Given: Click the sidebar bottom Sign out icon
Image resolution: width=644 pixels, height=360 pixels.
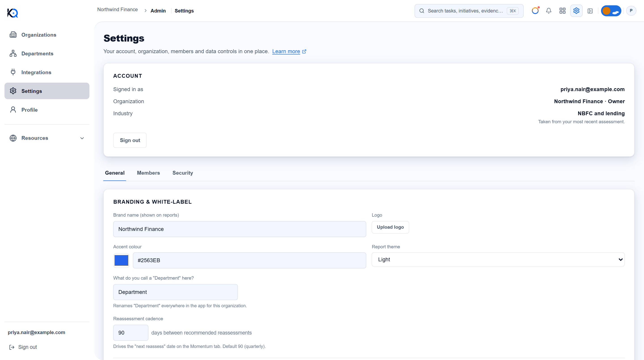Looking at the screenshot, I should tap(12, 347).
